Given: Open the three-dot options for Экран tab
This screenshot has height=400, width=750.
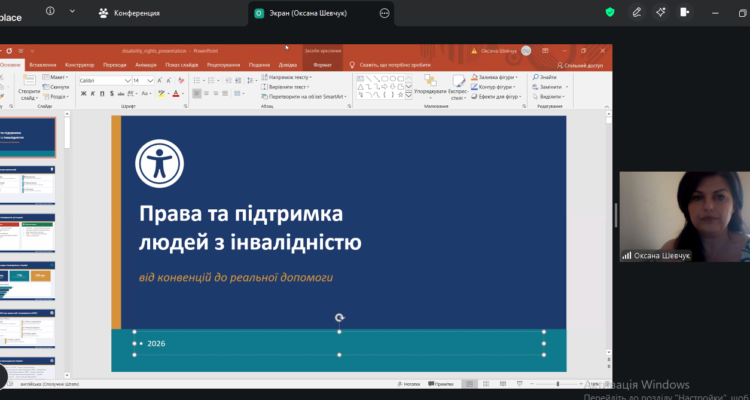Looking at the screenshot, I should pyautogui.click(x=385, y=13).
